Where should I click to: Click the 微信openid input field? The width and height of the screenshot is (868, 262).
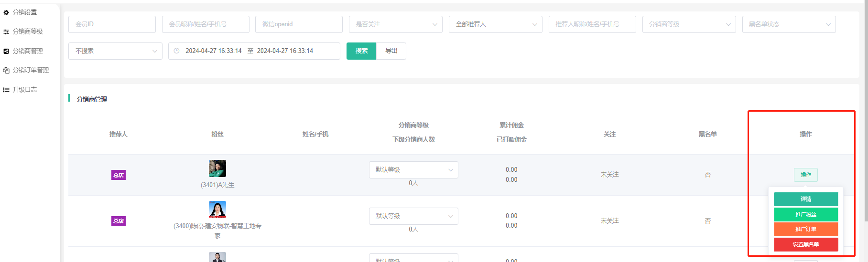pyautogui.click(x=299, y=24)
